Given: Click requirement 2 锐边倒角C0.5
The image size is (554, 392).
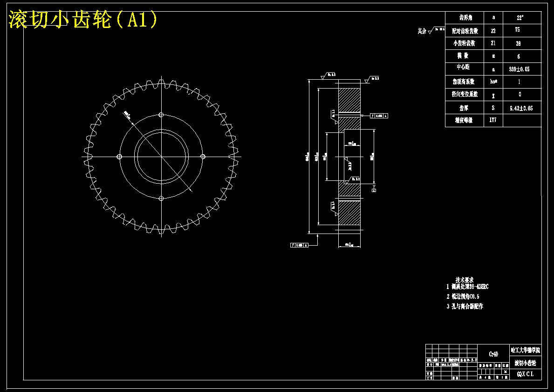Looking at the screenshot, I should coord(463,296).
